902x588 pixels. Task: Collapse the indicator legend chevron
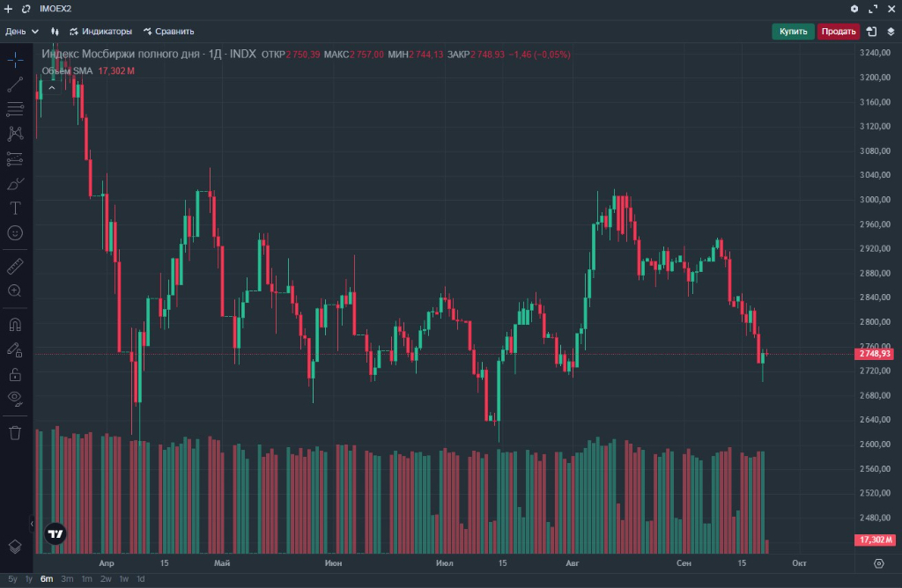point(52,87)
